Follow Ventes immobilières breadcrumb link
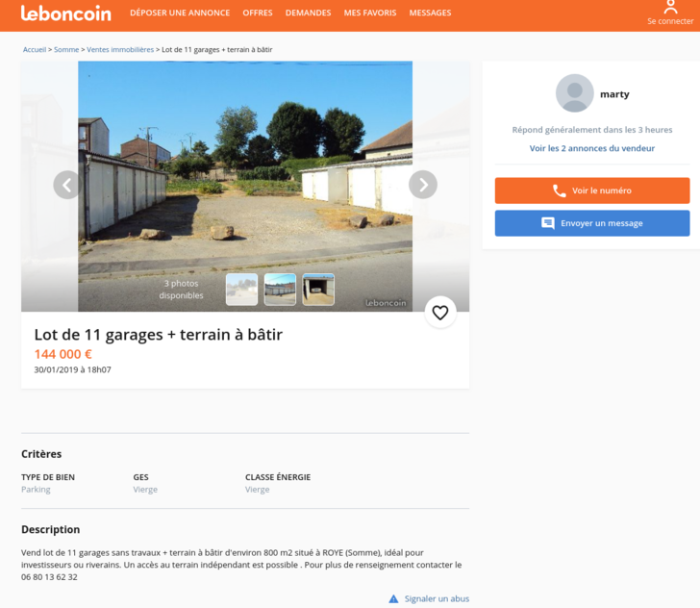This screenshot has width=700, height=608. click(120, 50)
